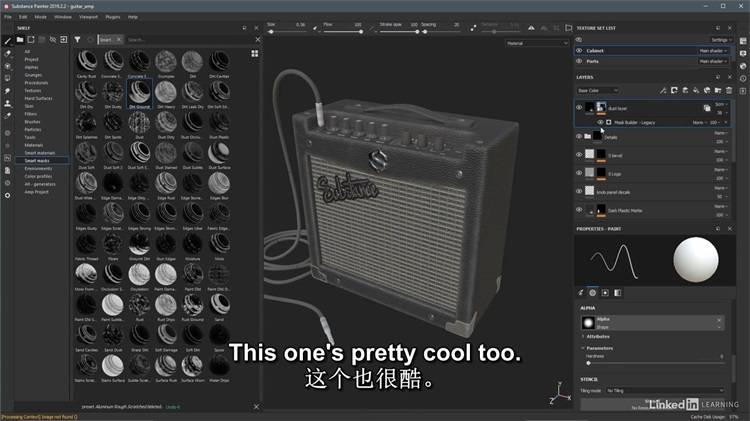Hide the Mask Builder - Legacy effect
Image resolution: width=750 pixels, height=421 pixels.
[x=600, y=122]
